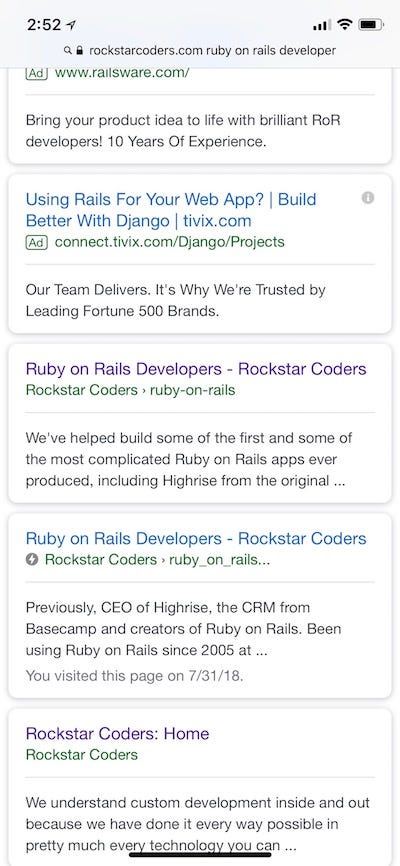Tap the Wi-Fi status icon
Image resolution: width=400 pixels, height=866 pixels.
[345, 24]
